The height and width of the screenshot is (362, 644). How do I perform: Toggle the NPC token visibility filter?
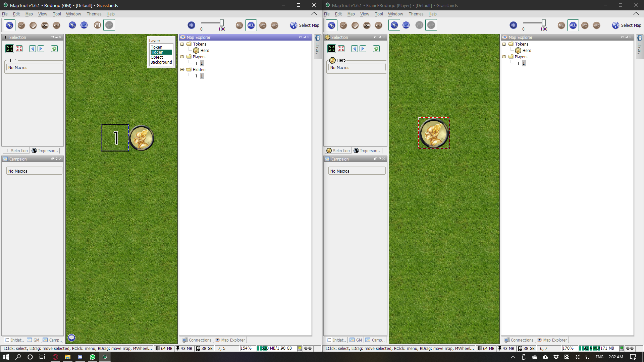tap(275, 25)
